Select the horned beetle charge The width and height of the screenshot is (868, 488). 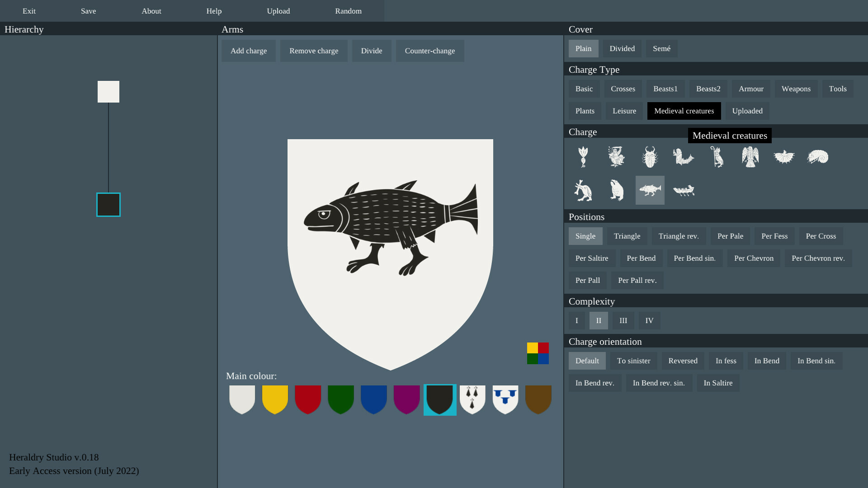650,157
